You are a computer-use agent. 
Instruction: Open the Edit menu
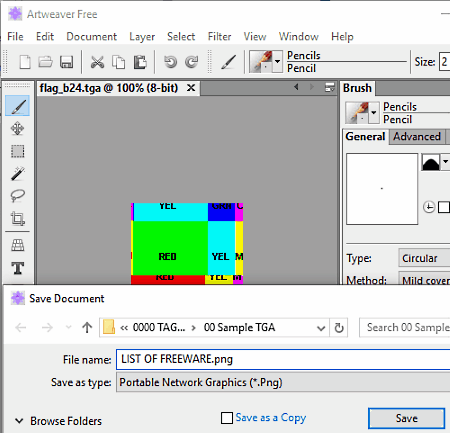pos(45,36)
